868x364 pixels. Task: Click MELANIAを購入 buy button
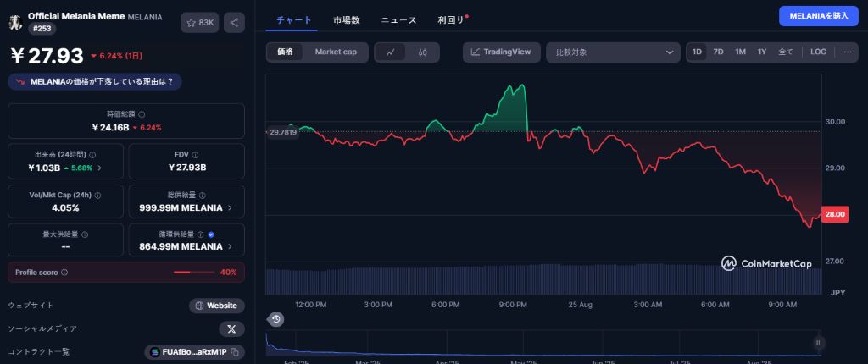[819, 16]
